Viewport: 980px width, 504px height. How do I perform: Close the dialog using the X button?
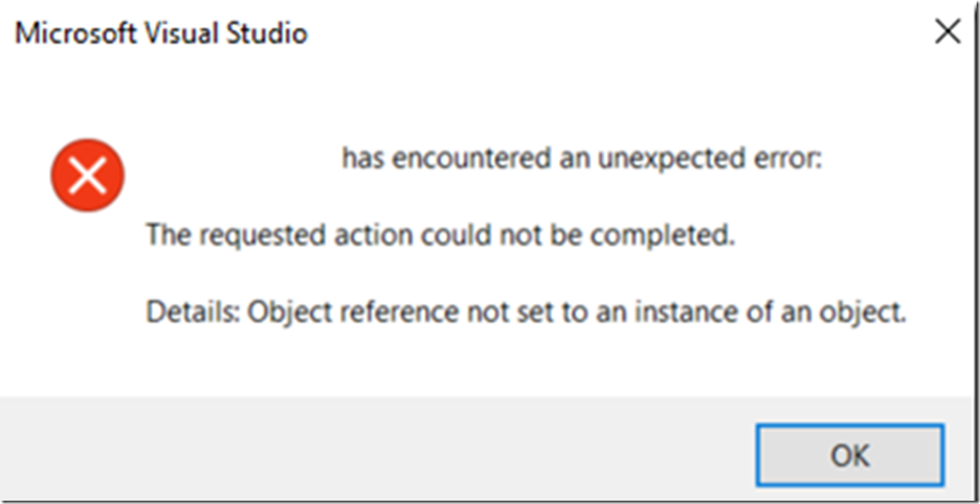[948, 32]
